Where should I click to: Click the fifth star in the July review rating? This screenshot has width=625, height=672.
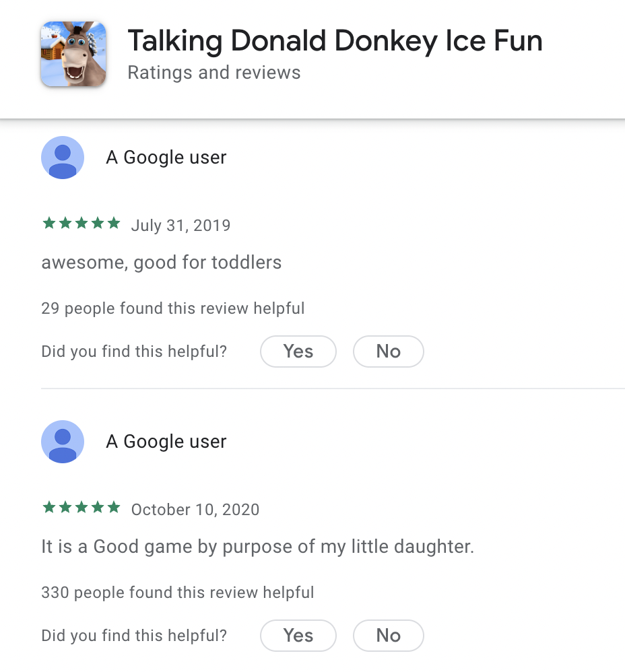coord(116,222)
